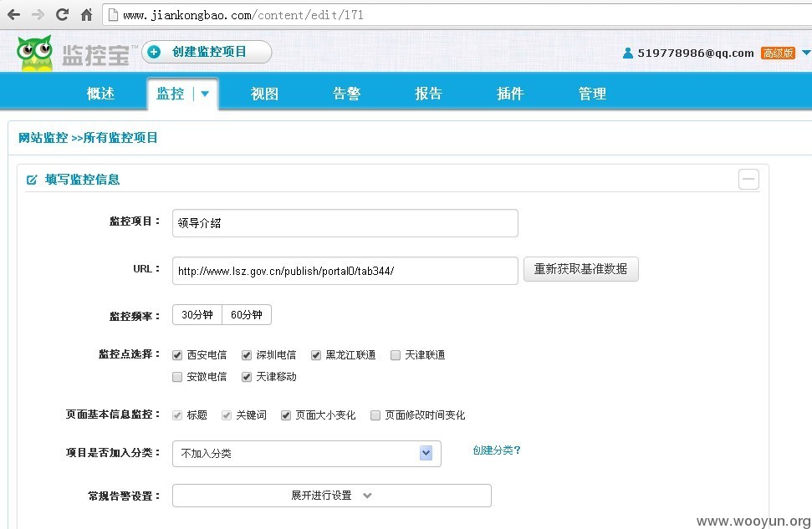
Task: Click the browser forward arrow
Action: (38, 15)
